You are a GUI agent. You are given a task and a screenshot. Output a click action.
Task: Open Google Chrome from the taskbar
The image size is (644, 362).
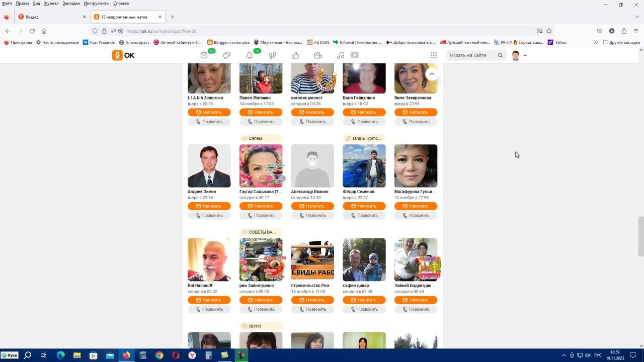159,355
